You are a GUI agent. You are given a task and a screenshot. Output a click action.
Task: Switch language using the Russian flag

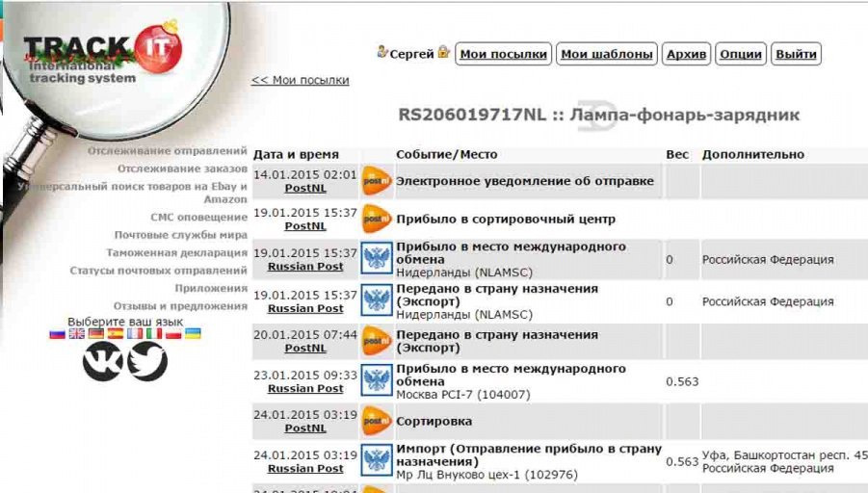[58, 334]
